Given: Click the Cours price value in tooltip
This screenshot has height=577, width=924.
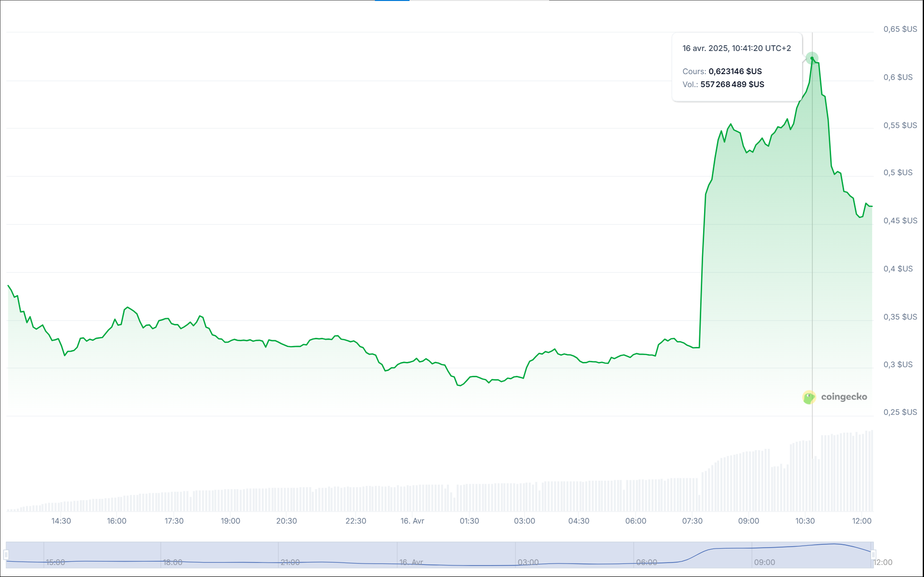Looking at the screenshot, I should click(x=735, y=71).
